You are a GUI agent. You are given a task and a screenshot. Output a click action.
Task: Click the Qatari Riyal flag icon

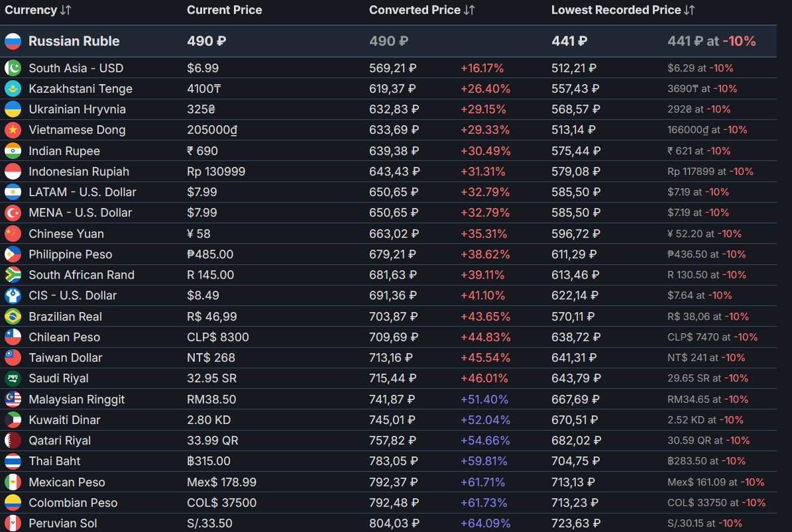pos(13,441)
